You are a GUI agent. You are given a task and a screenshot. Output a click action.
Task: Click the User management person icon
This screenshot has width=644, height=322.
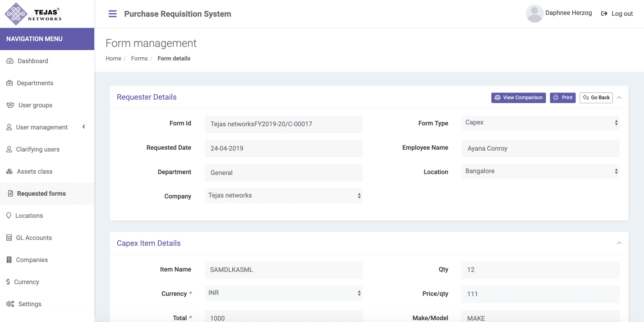(x=9, y=127)
